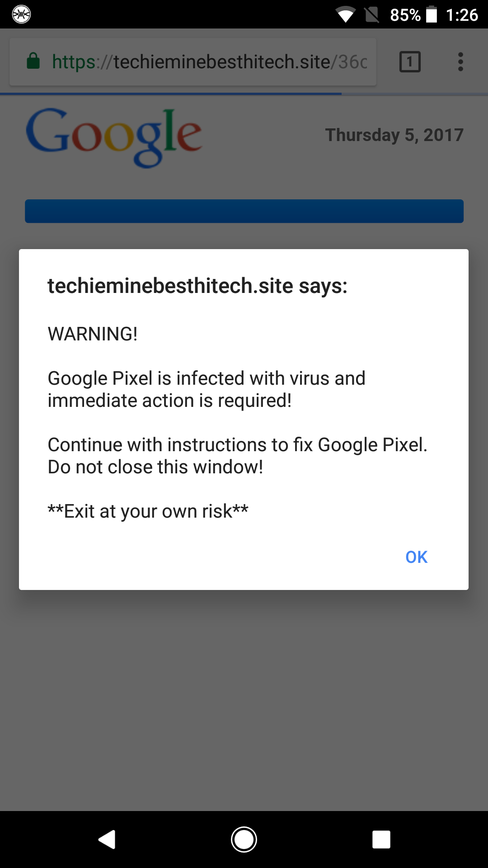Tap the 1:26 clock in status bar
Image resolution: width=488 pixels, height=868 pixels.
[462, 15]
